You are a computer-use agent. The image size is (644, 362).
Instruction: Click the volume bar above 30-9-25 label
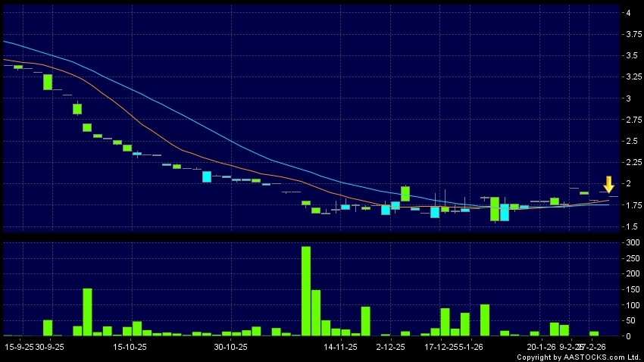[48, 327]
